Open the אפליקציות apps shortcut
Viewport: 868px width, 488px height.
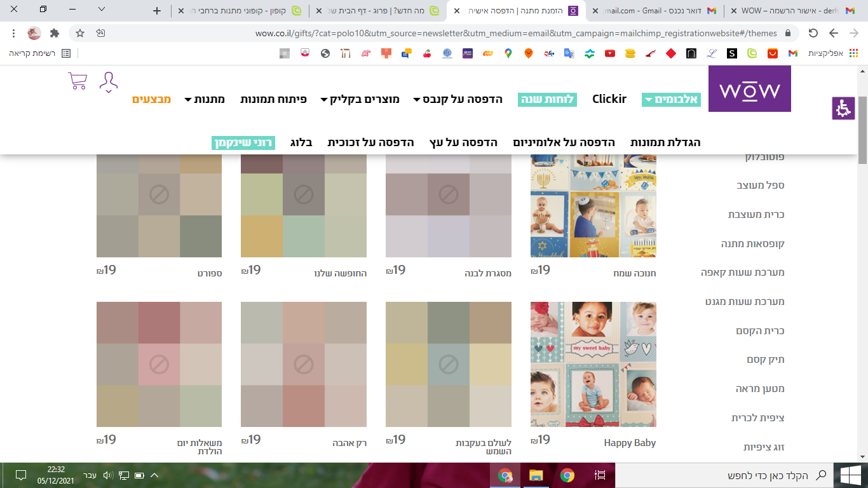[832, 53]
